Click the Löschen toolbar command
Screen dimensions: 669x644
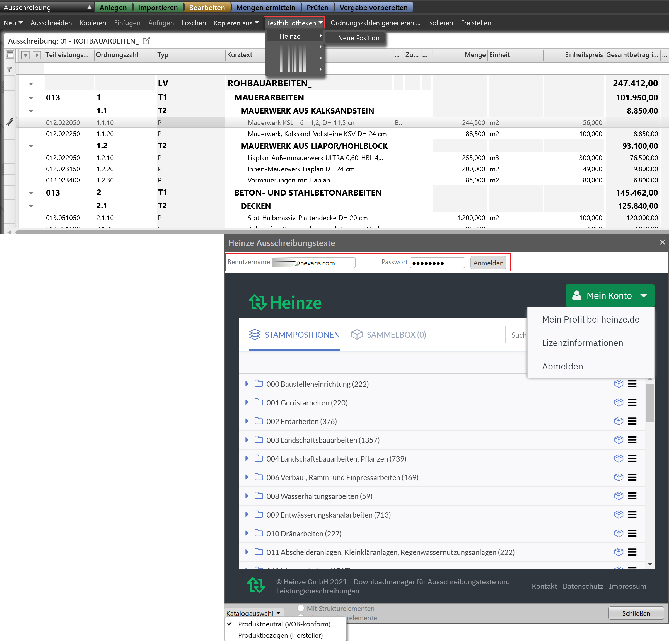(x=194, y=23)
